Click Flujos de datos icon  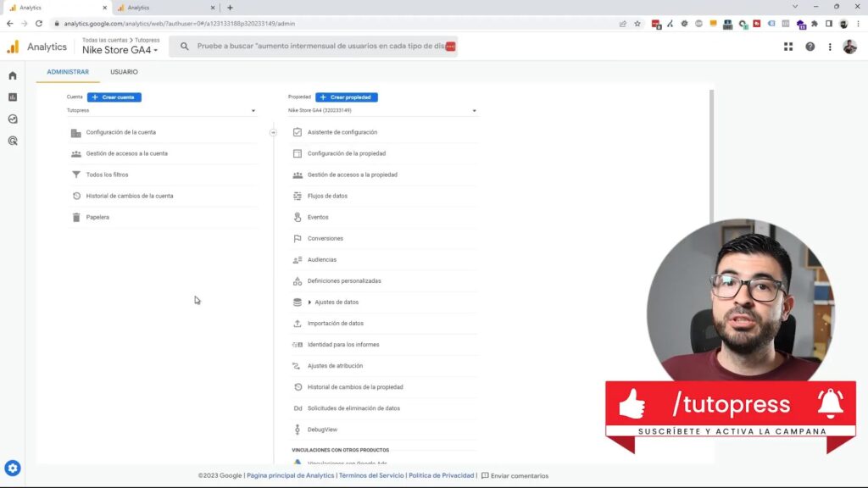click(298, 196)
